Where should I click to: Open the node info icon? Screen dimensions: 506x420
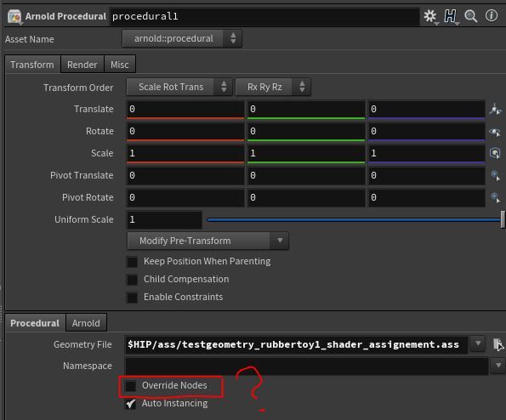click(492, 15)
